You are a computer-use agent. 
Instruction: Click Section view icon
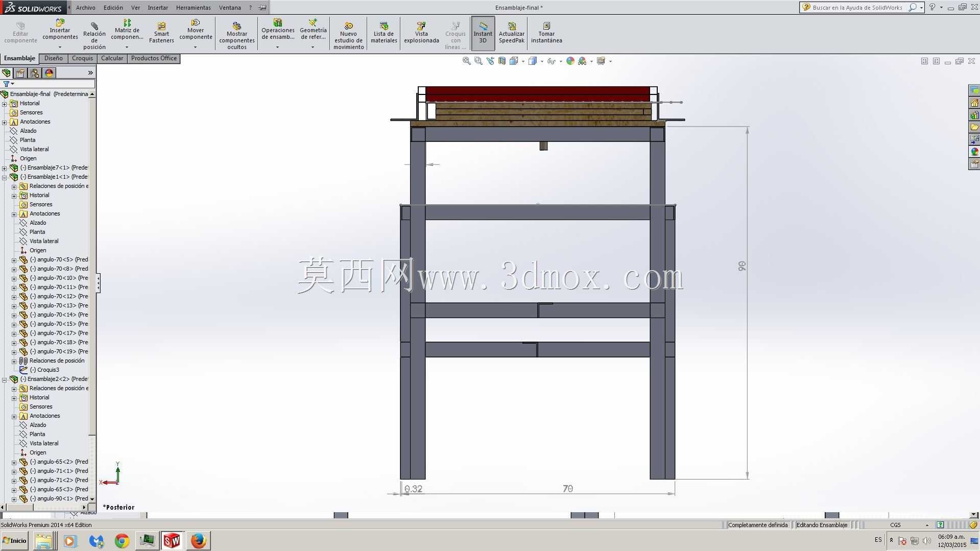point(502,61)
